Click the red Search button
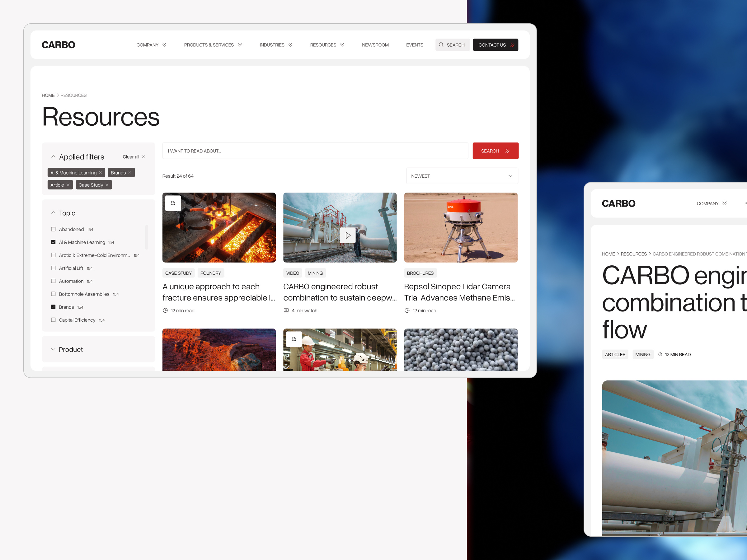This screenshot has height=560, width=747. point(496,151)
